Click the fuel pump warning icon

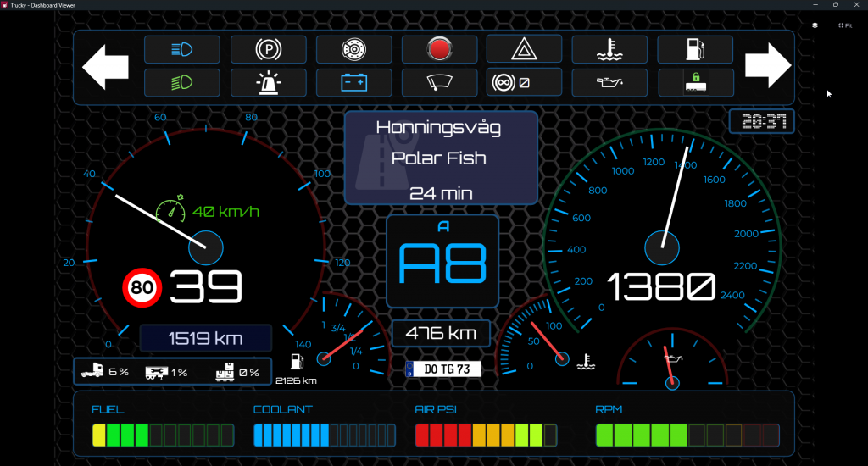696,50
